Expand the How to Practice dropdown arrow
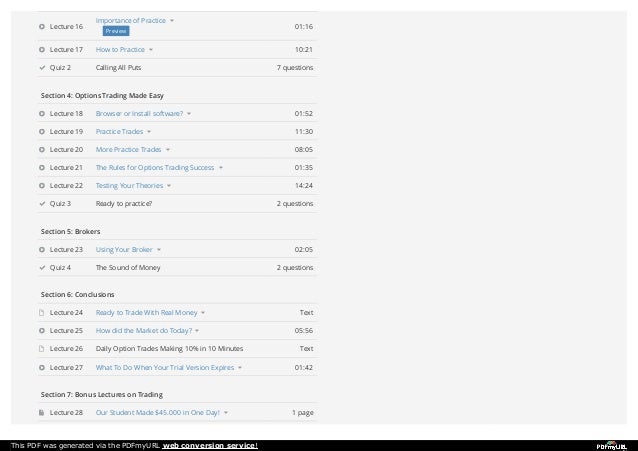638x451 pixels. (151, 50)
